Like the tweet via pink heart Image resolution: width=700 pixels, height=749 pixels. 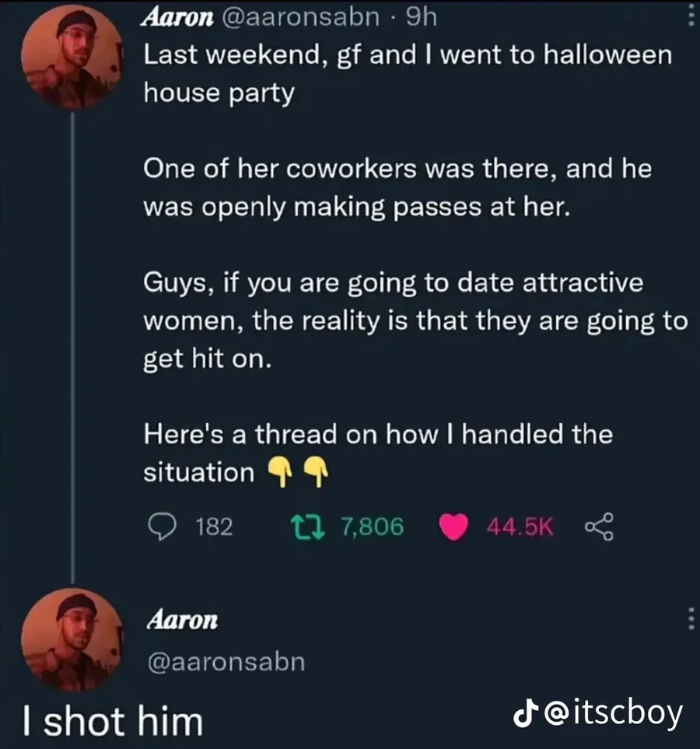(453, 527)
